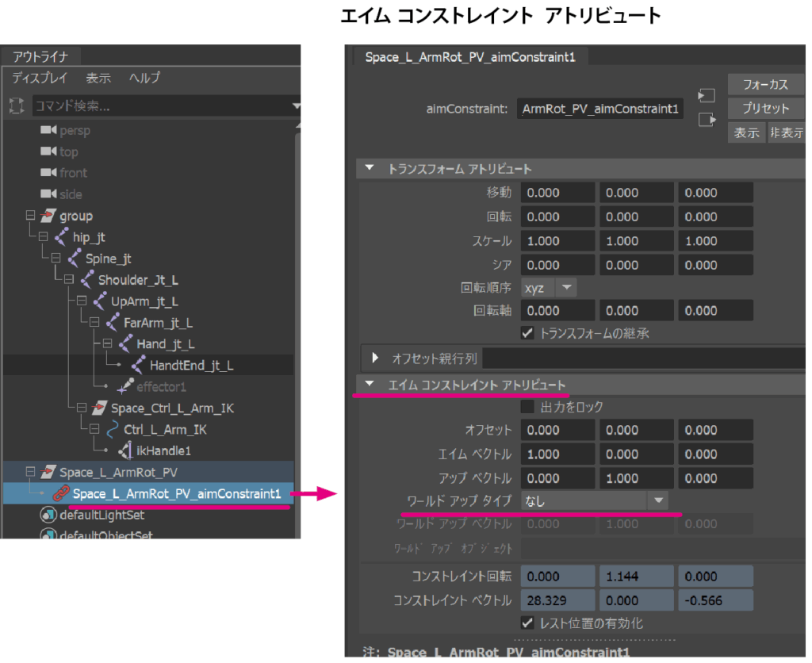812x663 pixels.
Task: Click the group transform icon
Action: 48,216
